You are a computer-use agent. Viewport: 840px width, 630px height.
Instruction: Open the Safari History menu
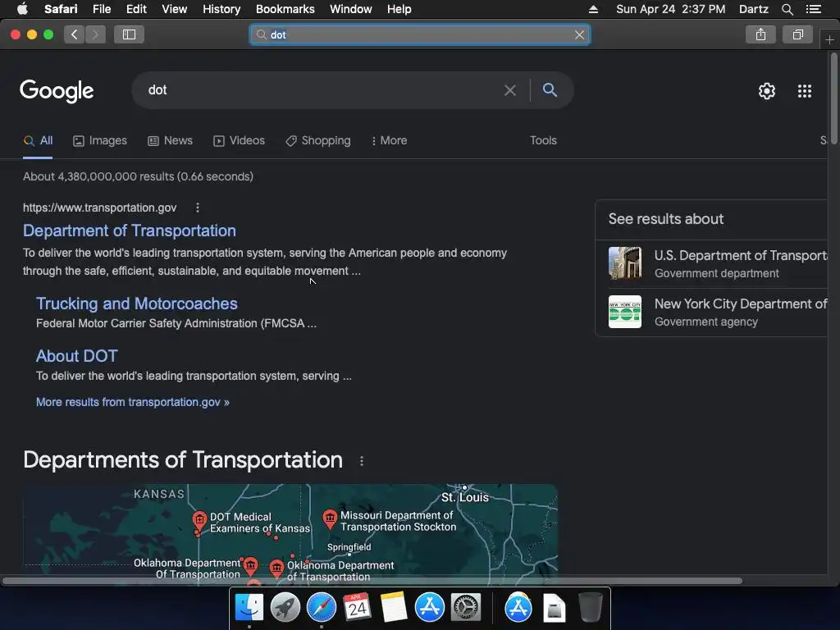point(221,9)
